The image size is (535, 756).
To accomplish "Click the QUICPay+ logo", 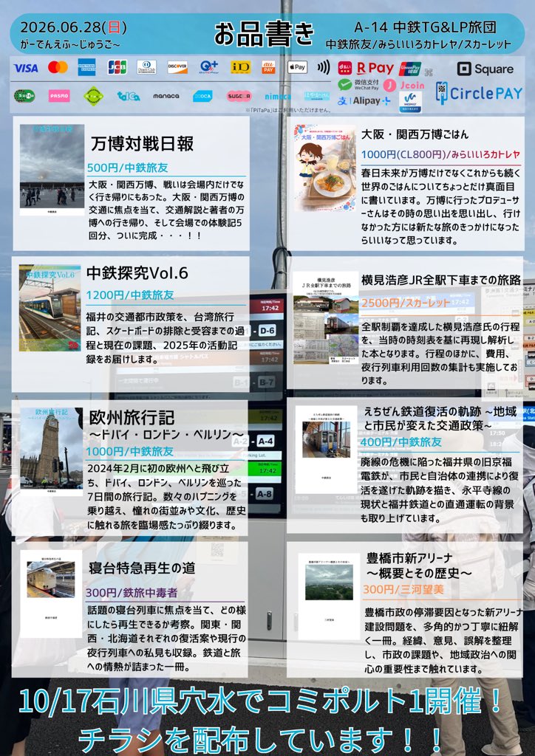I will coord(209,67).
